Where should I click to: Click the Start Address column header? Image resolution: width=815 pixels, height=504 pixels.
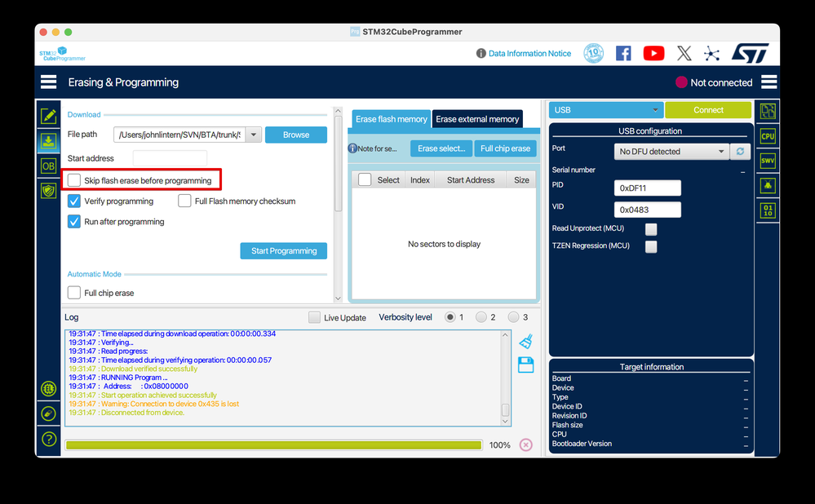point(471,179)
